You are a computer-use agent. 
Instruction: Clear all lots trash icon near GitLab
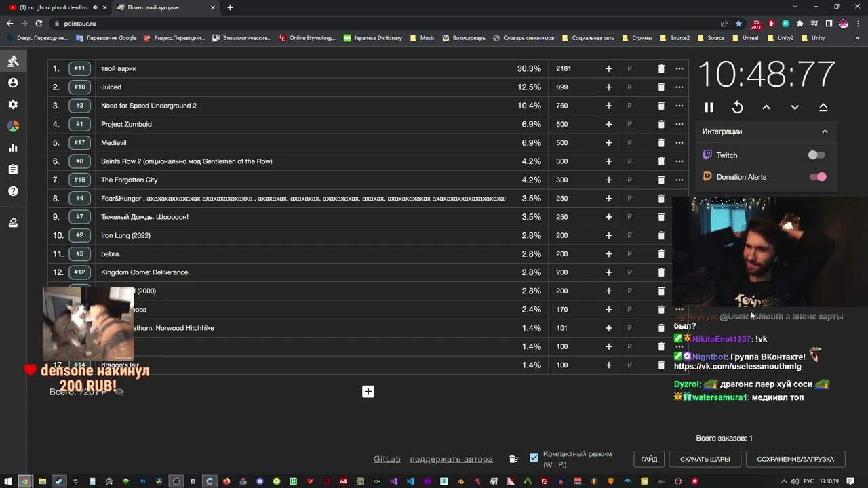(514, 459)
